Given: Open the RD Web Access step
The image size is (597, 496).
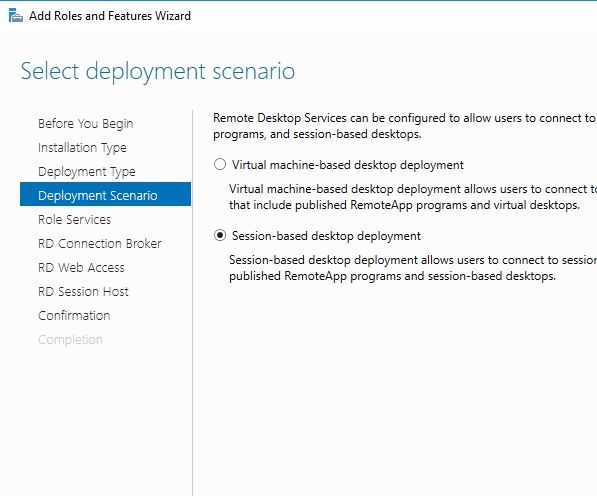Looking at the screenshot, I should click(x=81, y=268).
